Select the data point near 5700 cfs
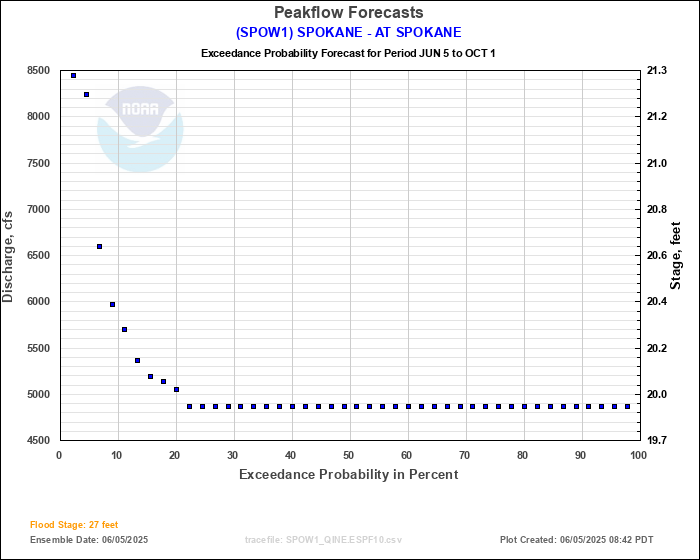Image resolution: width=700 pixels, height=560 pixels. click(125, 330)
